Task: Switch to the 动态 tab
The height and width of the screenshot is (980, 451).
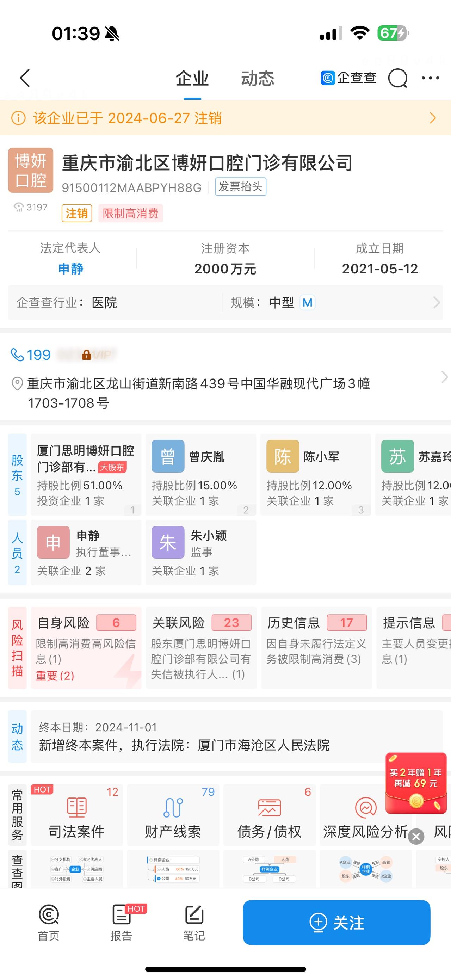Action: [x=258, y=79]
